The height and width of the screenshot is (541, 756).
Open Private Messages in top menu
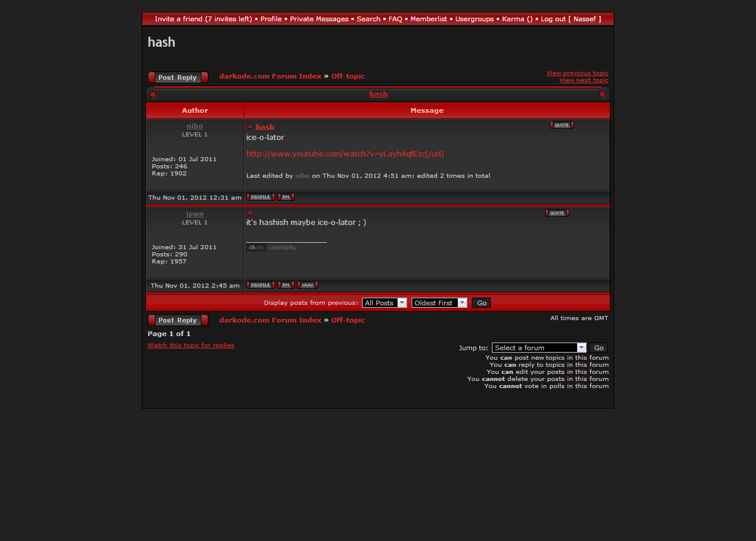pyautogui.click(x=319, y=19)
